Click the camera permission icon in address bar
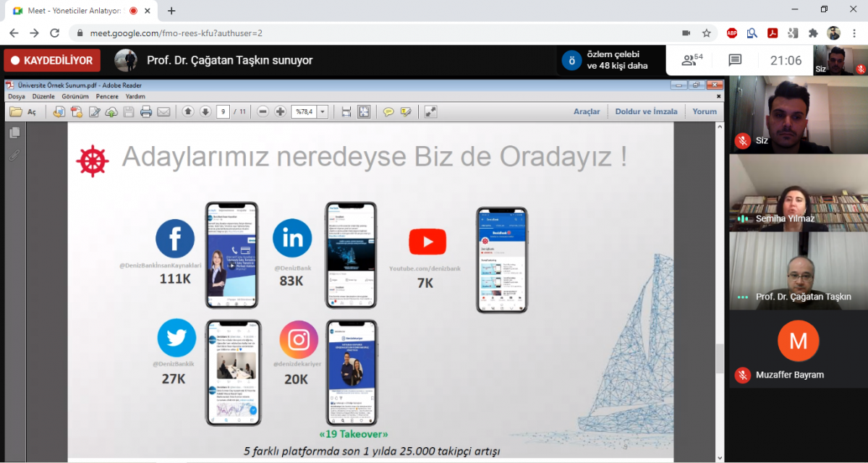 pyautogui.click(x=686, y=33)
